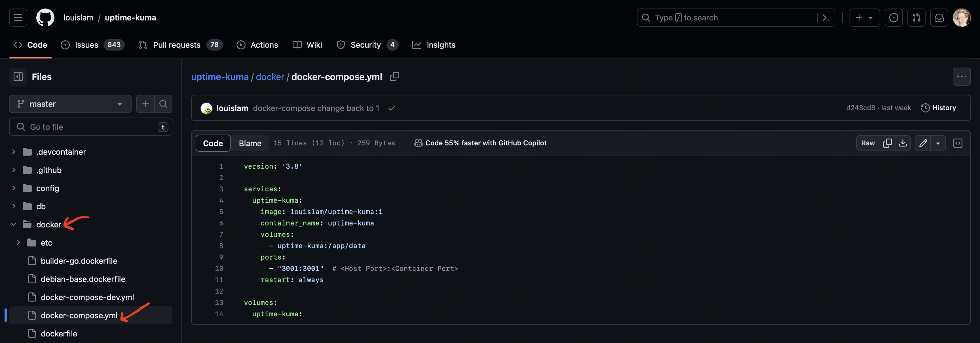980x343 pixels.
Task: Click the search files magnifier button
Action: point(163,104)
